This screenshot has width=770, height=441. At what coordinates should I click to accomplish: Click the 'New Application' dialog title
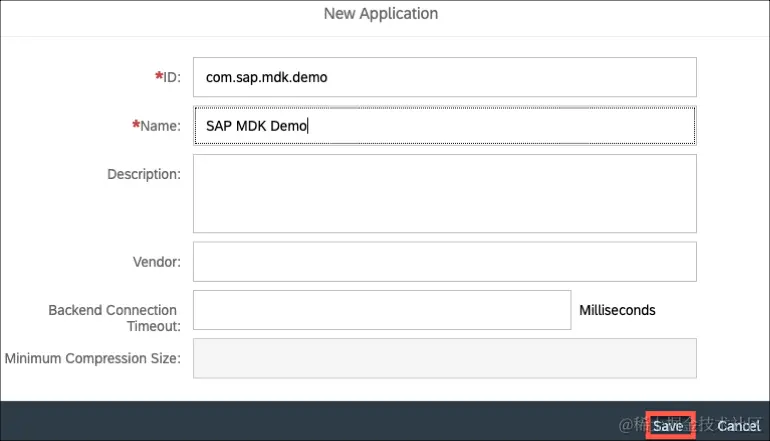pos(381,14)
